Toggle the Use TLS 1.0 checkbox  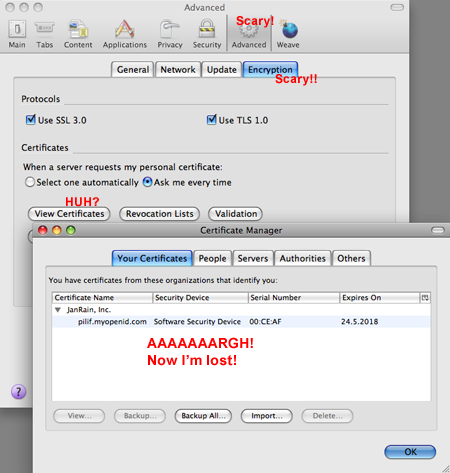pyautogui.click(x=211, y=120)
